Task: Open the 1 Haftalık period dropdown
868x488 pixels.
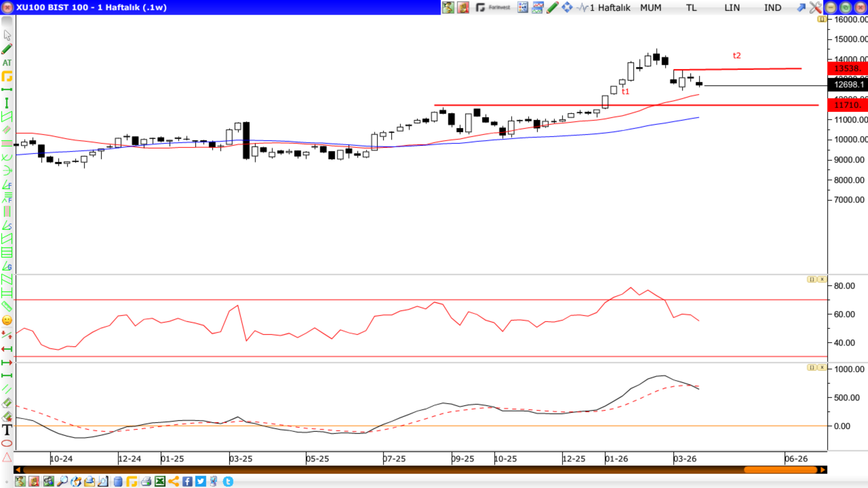Action: pos(610,8)
